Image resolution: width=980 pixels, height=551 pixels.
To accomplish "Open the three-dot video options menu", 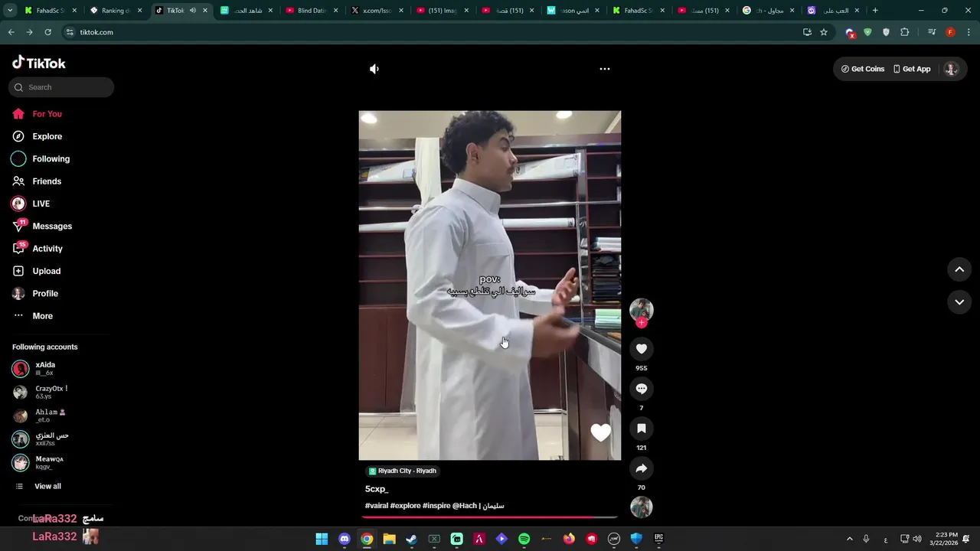I will [605, 69].
